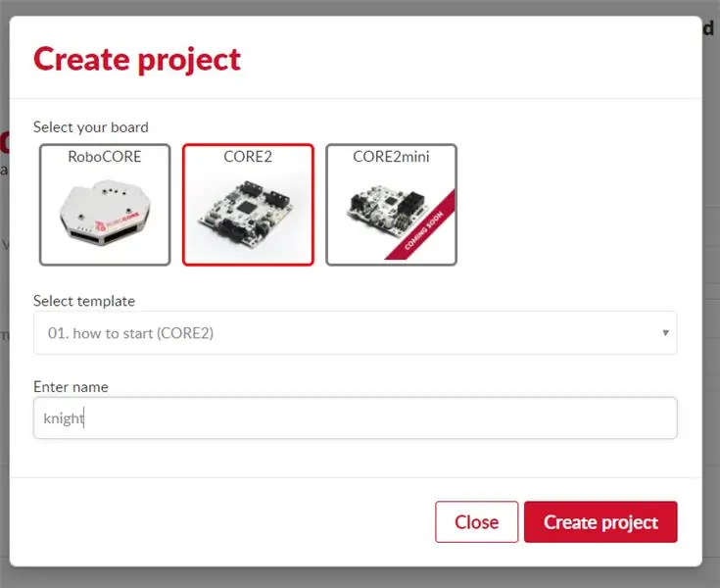Open the Select template dropdown
Image resolution: width=720 pixels, height=588 pixels.
pyautogui.click(x=355, y=333)
